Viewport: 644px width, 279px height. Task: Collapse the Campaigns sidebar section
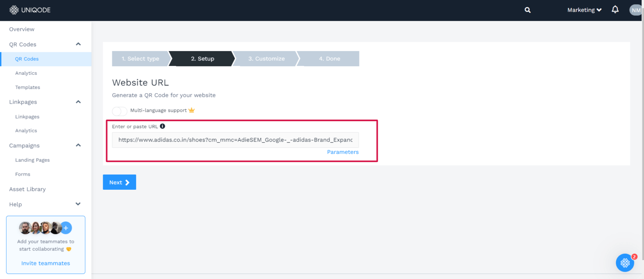[x=78, y=146]
